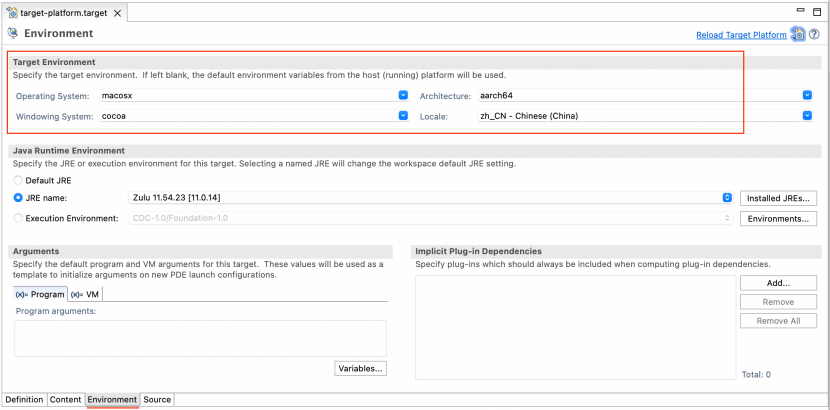Switch to the Environment bottom tab
830x410 pixels.
tap(112, 399)
